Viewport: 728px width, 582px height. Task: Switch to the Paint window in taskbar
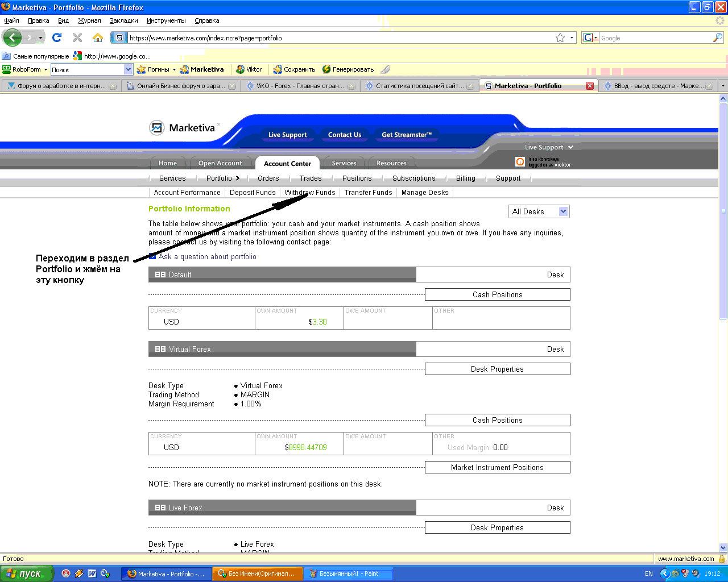[x=348, y=573]
